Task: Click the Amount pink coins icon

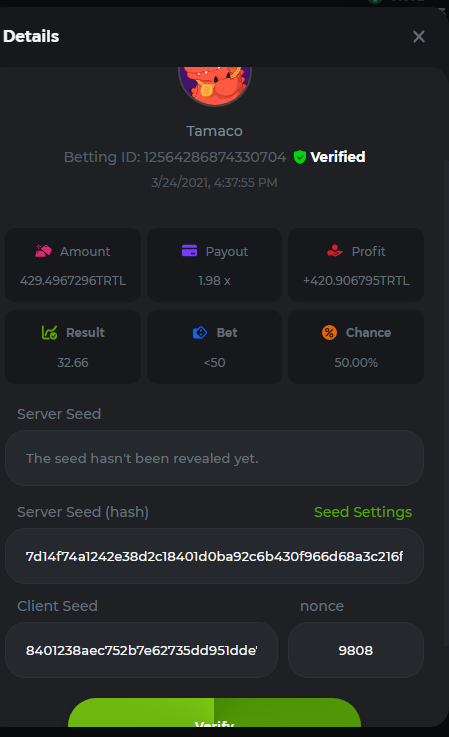Action: click(43, 251)
